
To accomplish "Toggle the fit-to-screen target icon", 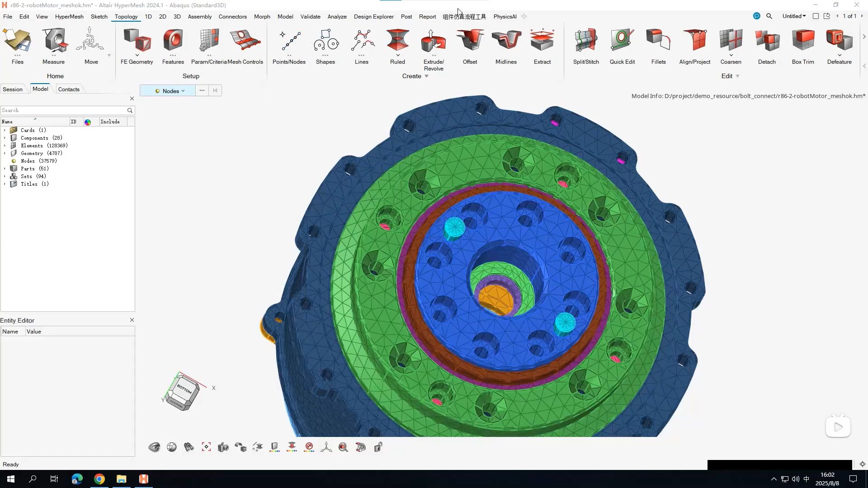I will click(x=206, y=447).
